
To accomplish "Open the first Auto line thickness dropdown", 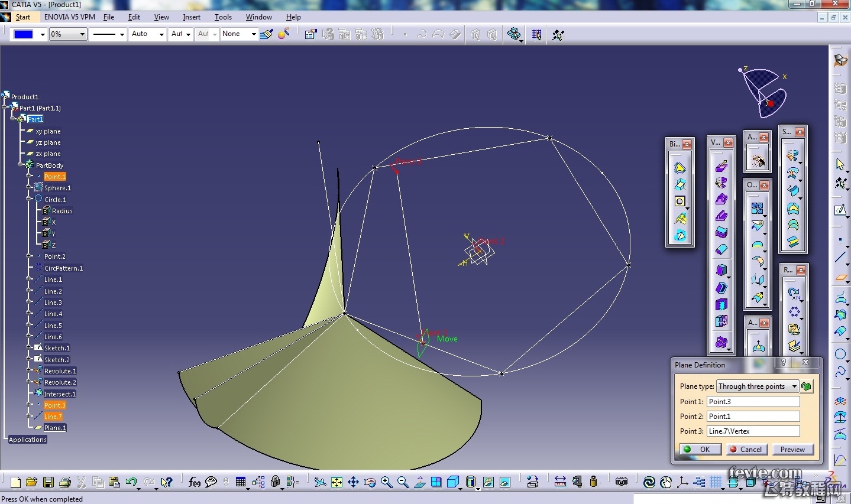I will coord(161,34).
